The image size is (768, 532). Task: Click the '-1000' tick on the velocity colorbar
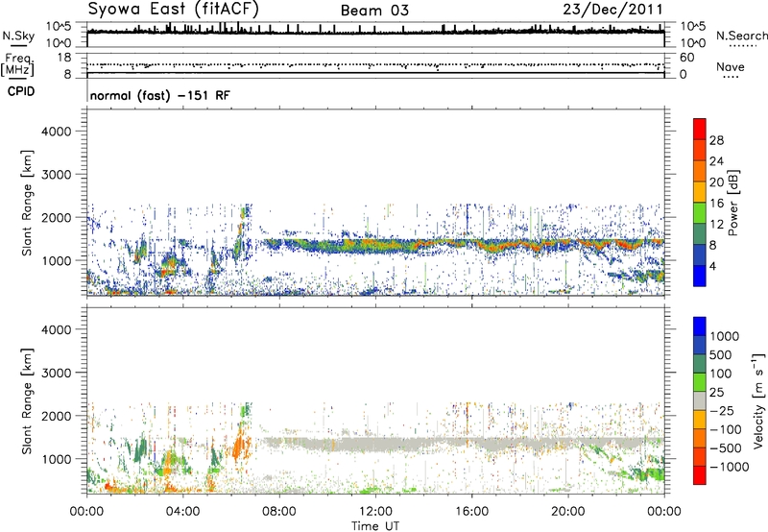(729, 467)
